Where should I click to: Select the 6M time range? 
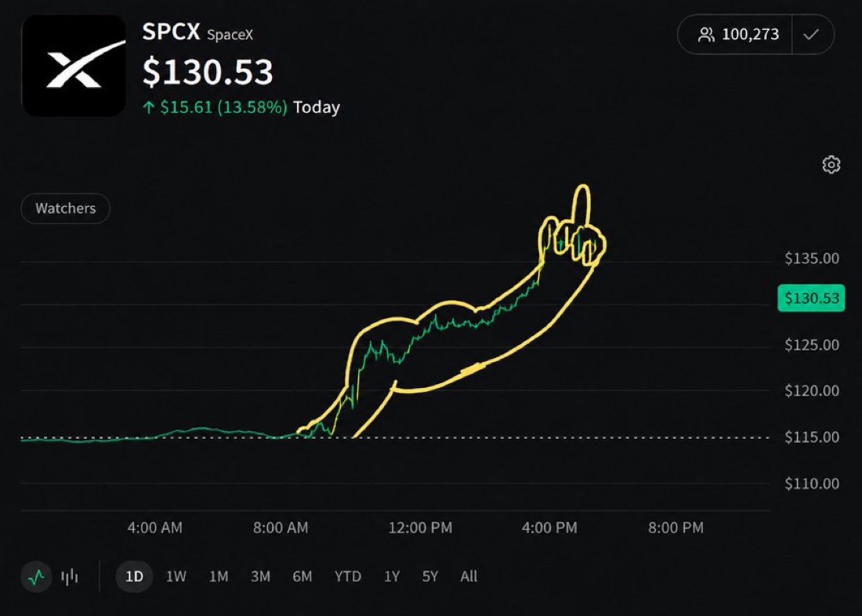(302, 576)
